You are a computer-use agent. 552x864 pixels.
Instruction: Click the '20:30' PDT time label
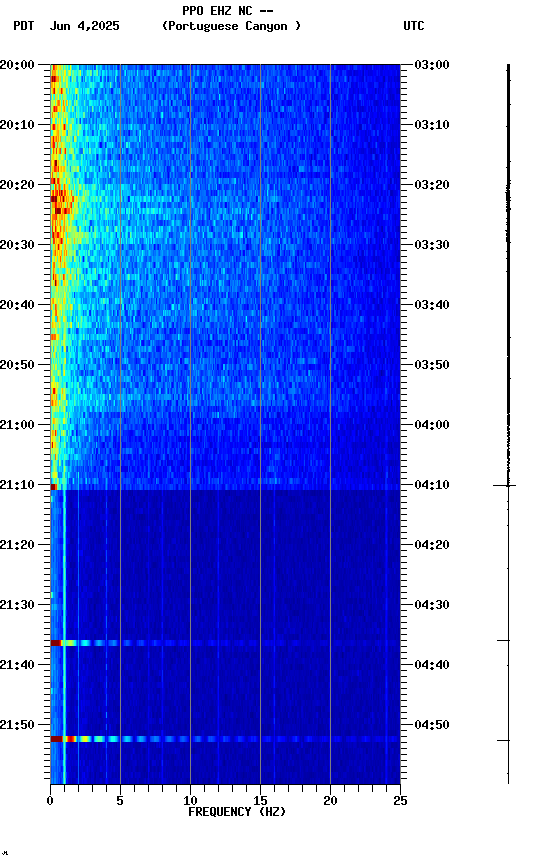[x=17, y=245]
